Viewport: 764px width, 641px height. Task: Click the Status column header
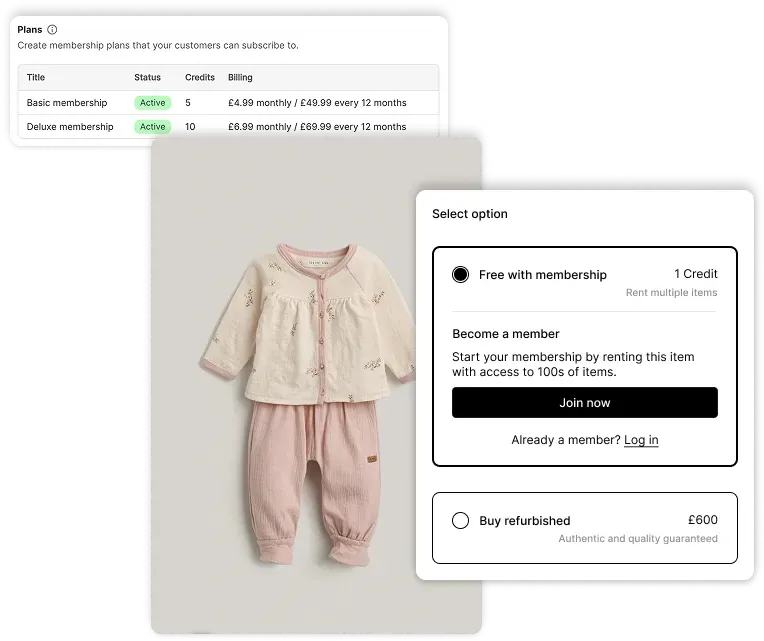point(147,77)
